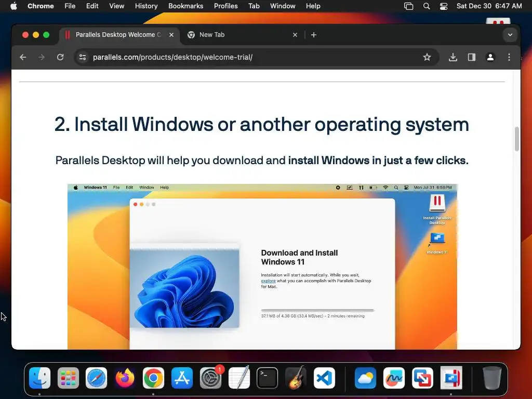
Task: Click the Windows 11 download progress bar
Action: tap(317, 310)
